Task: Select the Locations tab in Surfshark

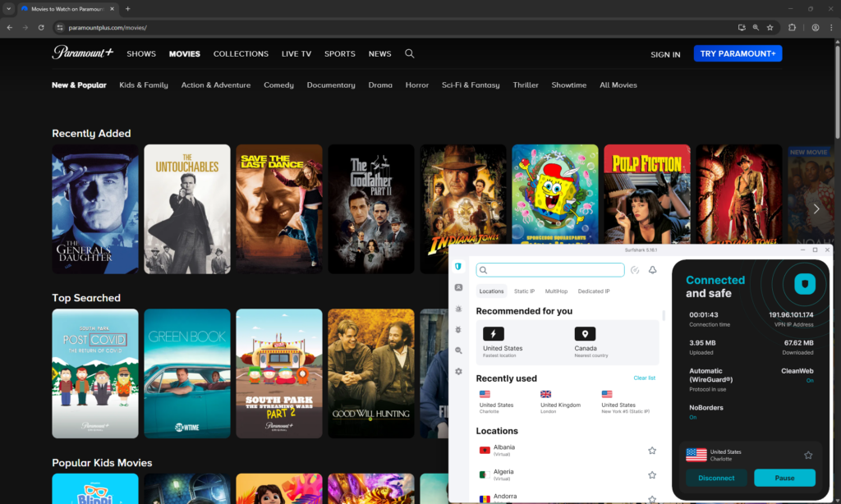Action: [491, 291]
